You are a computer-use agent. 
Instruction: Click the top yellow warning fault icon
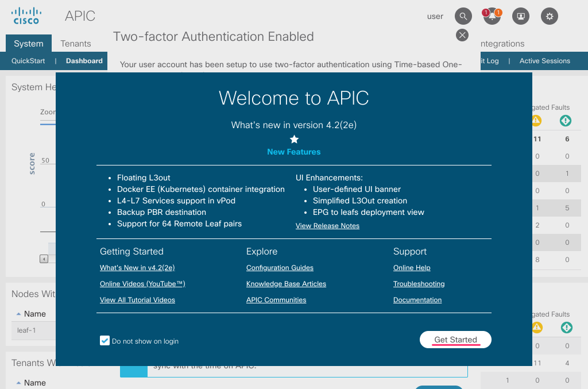point(537,121)
